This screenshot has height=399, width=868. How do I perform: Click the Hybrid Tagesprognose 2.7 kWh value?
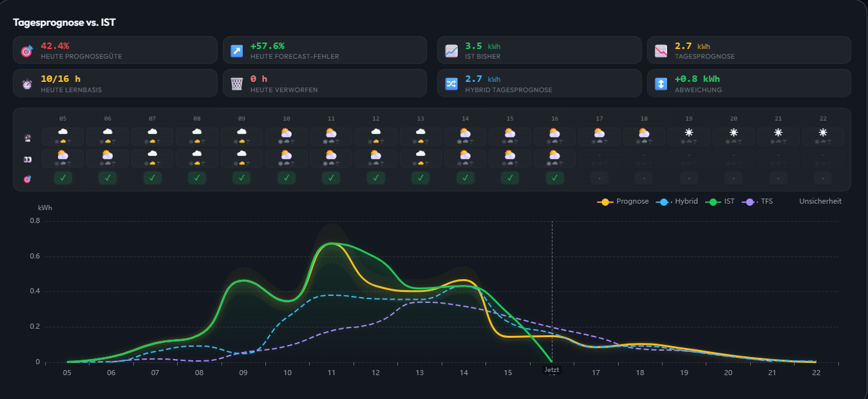pyautogui.click(x=483, y=79)
